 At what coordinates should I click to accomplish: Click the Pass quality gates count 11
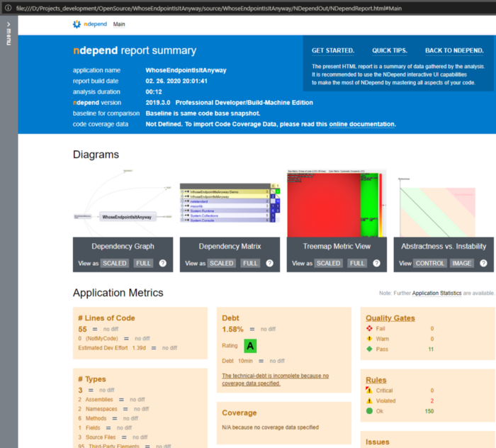[431, 349]
